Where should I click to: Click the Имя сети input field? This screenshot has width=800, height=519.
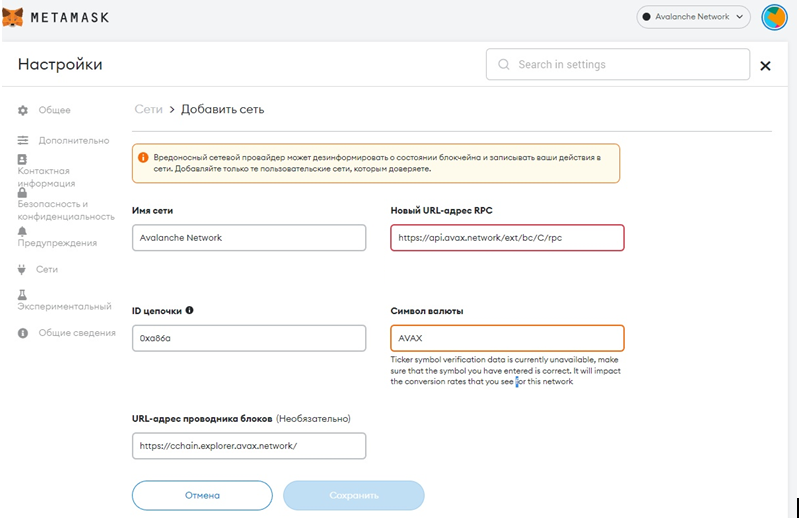coord(249,238)
